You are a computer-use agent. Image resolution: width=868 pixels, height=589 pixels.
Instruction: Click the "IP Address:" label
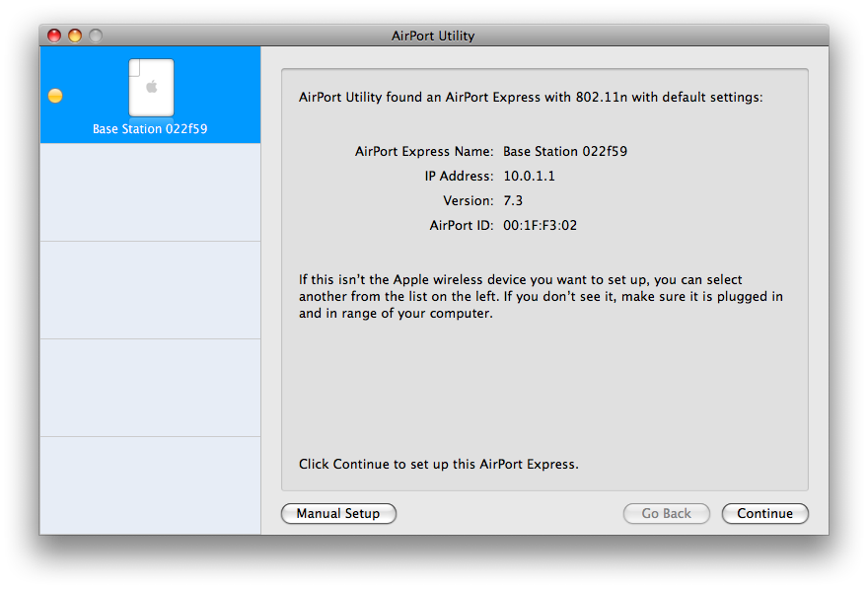[x=459, y=177]
